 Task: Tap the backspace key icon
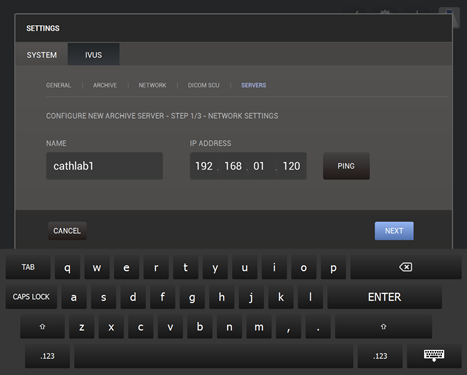(x=406, y=267)
